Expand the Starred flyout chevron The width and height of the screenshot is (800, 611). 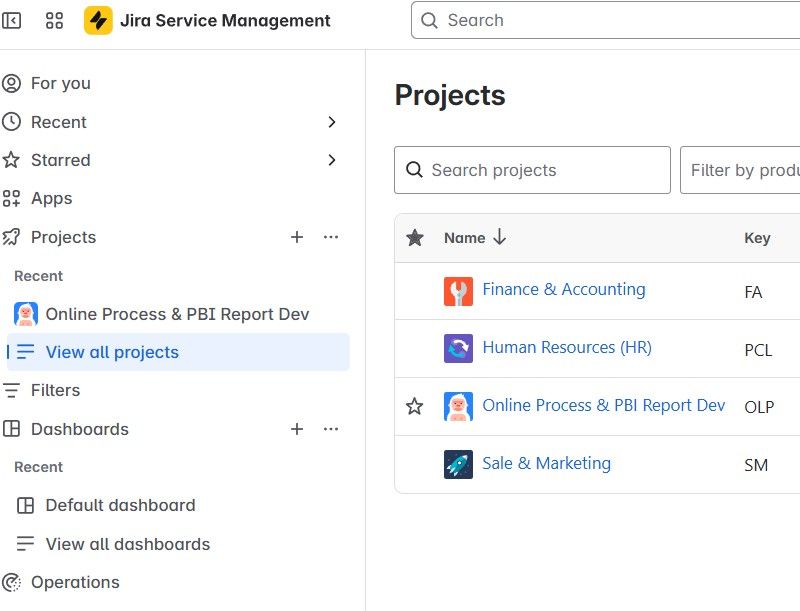pos(332,160)
